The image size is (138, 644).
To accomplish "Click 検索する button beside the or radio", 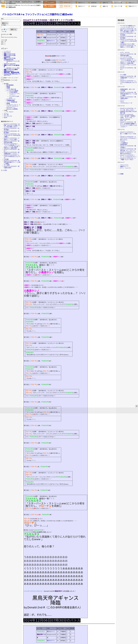I will click(13, 30).
